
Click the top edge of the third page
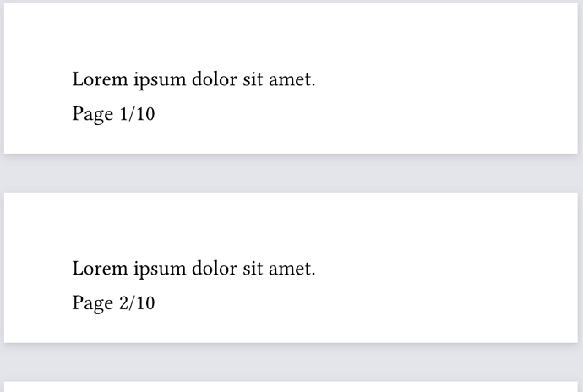(291, 385)
